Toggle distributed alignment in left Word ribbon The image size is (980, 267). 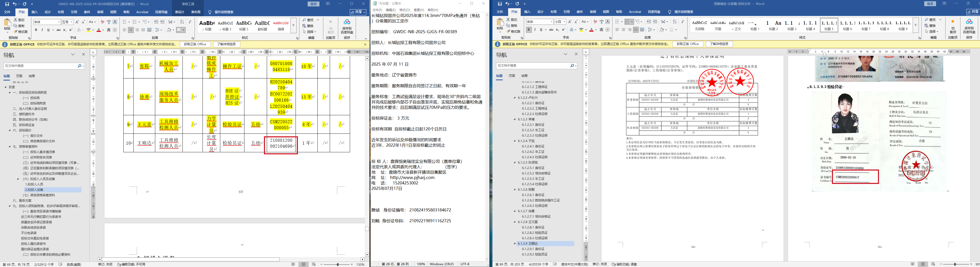pos(149,30)
